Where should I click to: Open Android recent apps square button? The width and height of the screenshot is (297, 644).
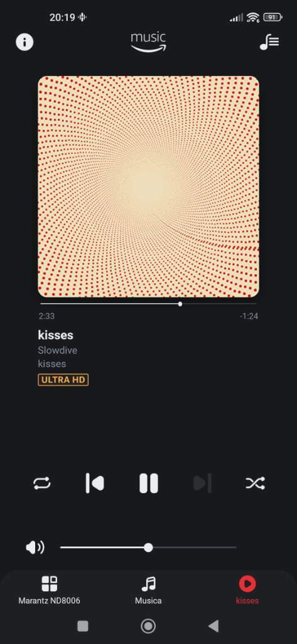(83, 626)
